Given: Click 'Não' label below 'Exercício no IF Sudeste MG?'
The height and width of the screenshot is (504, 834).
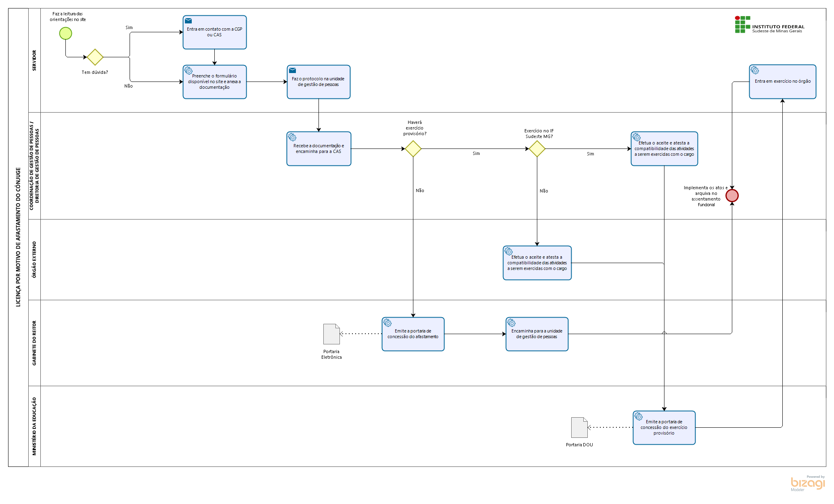Looking at the screenshot, I should (x=544, y=191).
